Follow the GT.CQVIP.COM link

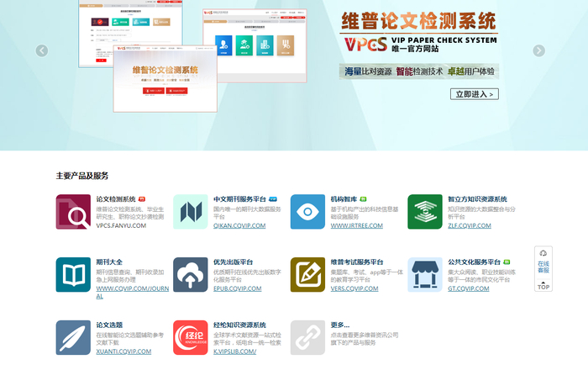point(469,288)
